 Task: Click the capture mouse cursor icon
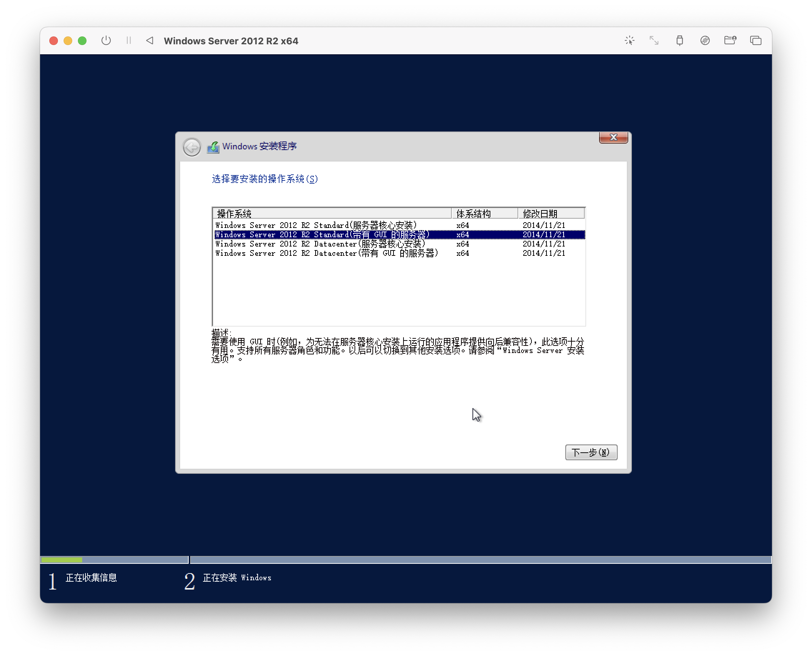pos(629,40)
